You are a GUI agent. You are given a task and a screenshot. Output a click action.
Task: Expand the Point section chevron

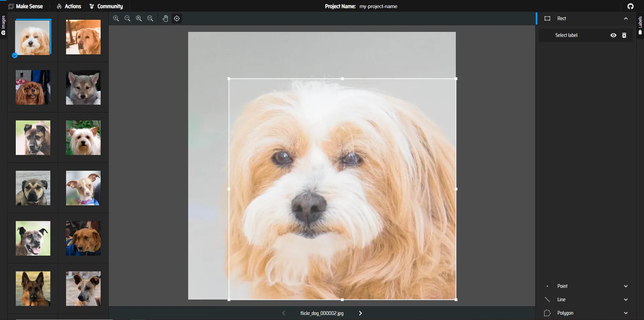(x=626, y=286)
